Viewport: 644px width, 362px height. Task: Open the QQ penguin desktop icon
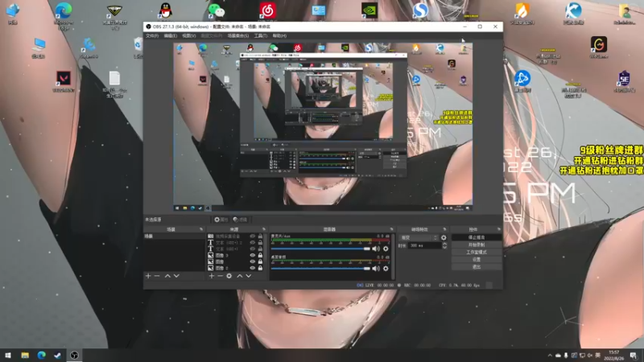[x=165, y=12]
